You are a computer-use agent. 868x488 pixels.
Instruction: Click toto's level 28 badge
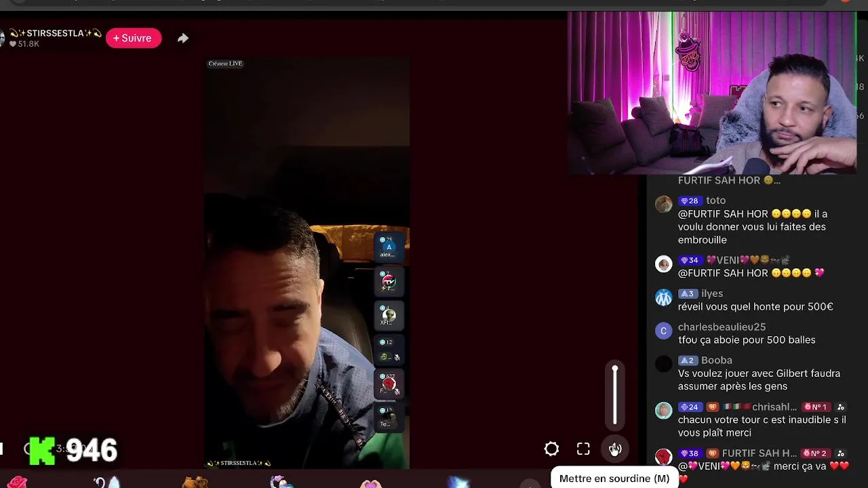[x=689, y=201]
